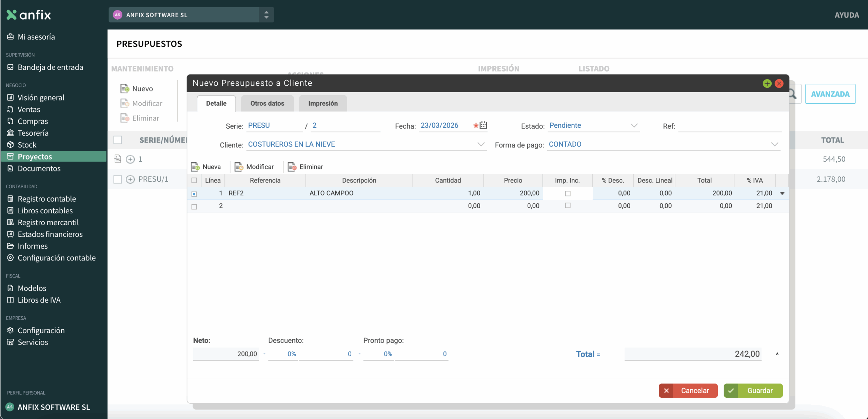Open the Stock section in sidebar
Screen dimensions: 868x419
point(27,145)
